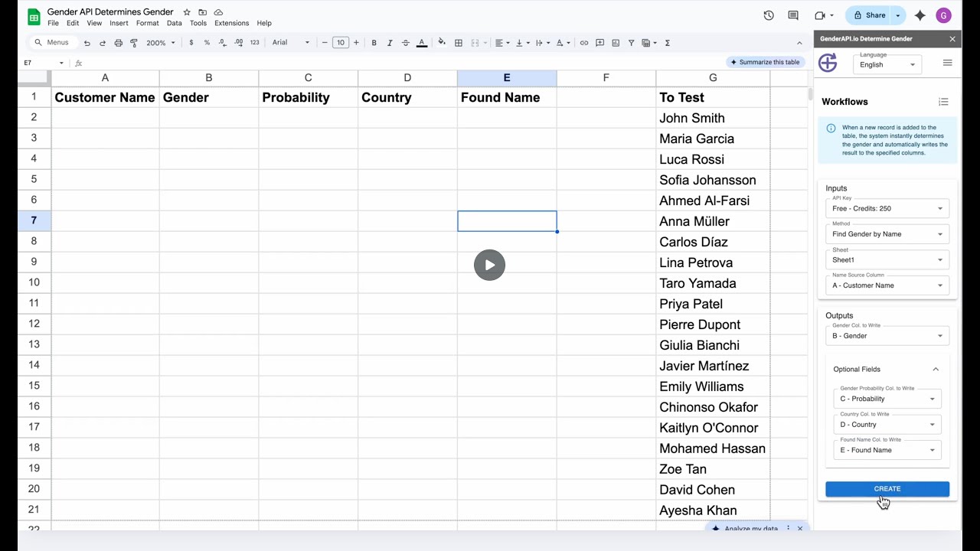The width and height of the screenshot is (980, 551).
Task: Open version history clock icon
Action: 769,15
